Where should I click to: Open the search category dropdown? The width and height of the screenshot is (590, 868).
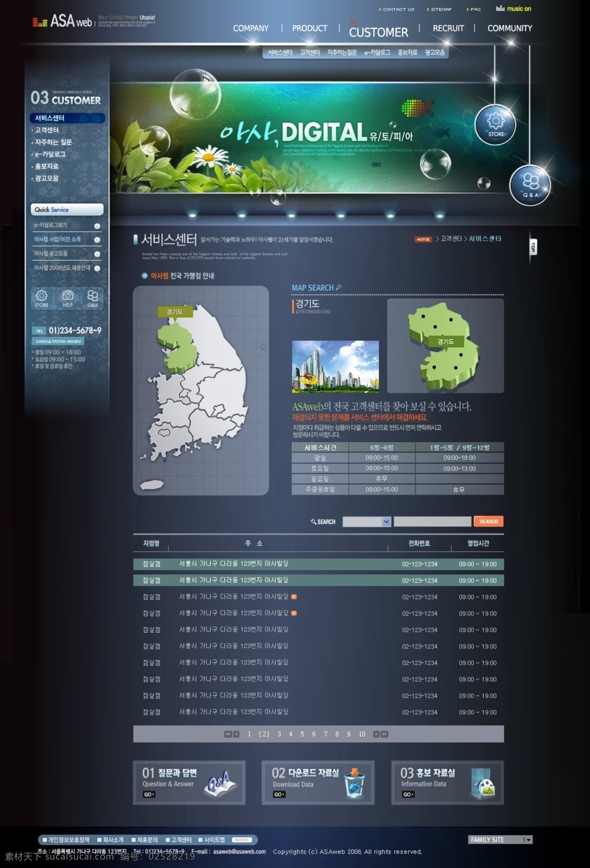point(367,522)
